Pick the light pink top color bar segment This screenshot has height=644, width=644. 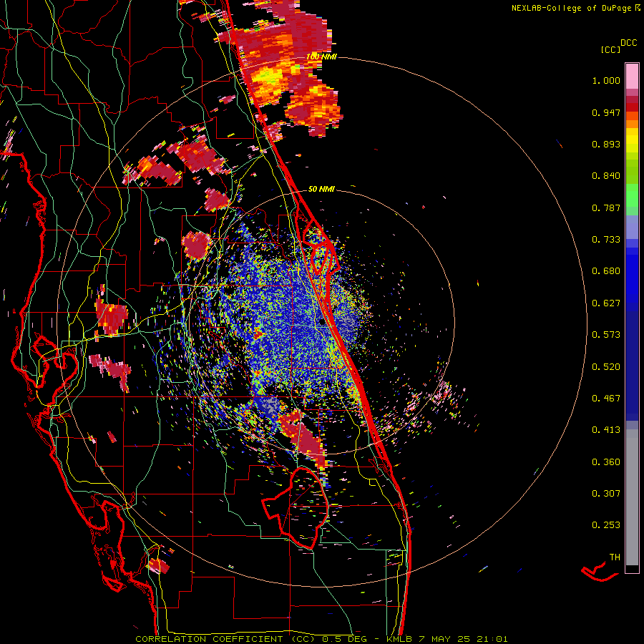click(x=632, y=77)
